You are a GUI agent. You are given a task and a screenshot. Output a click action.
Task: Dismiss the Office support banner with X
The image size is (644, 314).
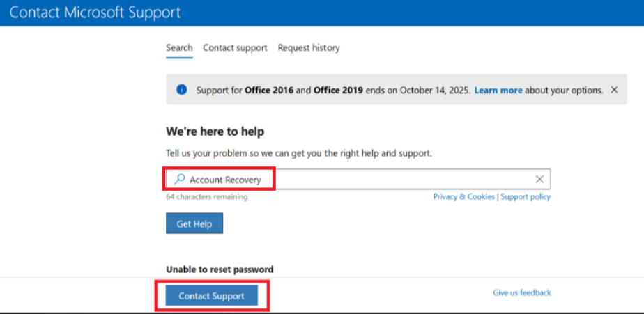point(614,90)
